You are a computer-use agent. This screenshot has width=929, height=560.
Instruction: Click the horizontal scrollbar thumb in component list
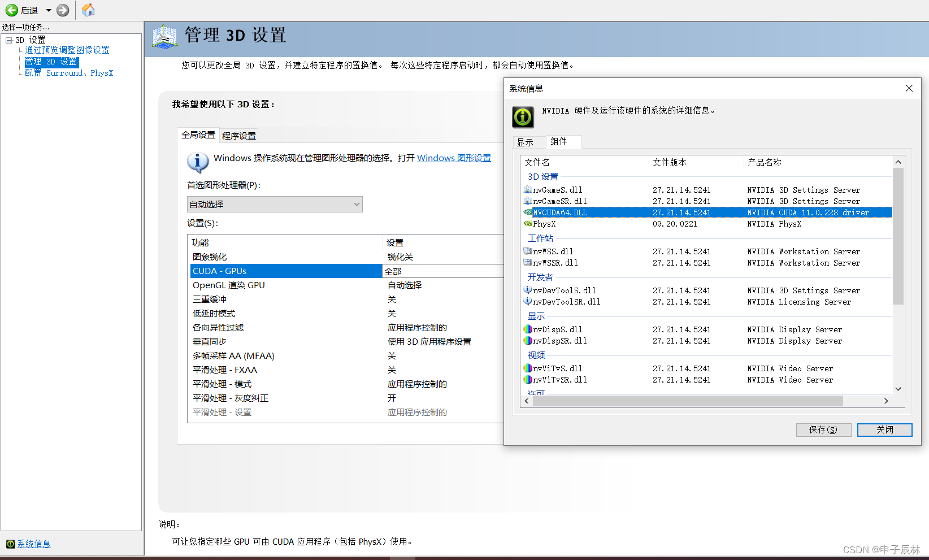coord(688,401)
